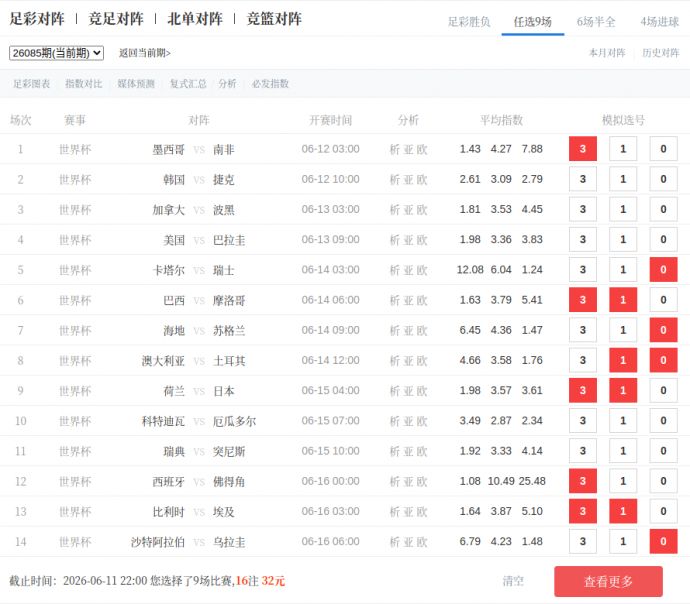Open 历史对阵 link
Viewport: 690px width, 604px height.
pyautogui.click(x=661, y=53)
